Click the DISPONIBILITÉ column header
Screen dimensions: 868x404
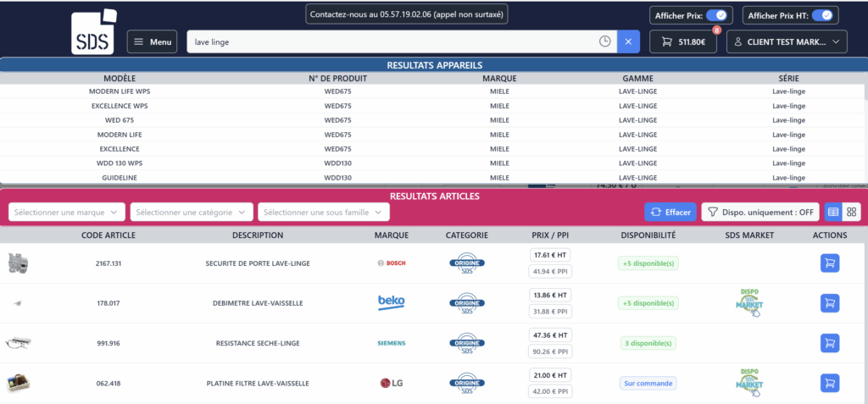pyautogui.click(x=648, y=235)
